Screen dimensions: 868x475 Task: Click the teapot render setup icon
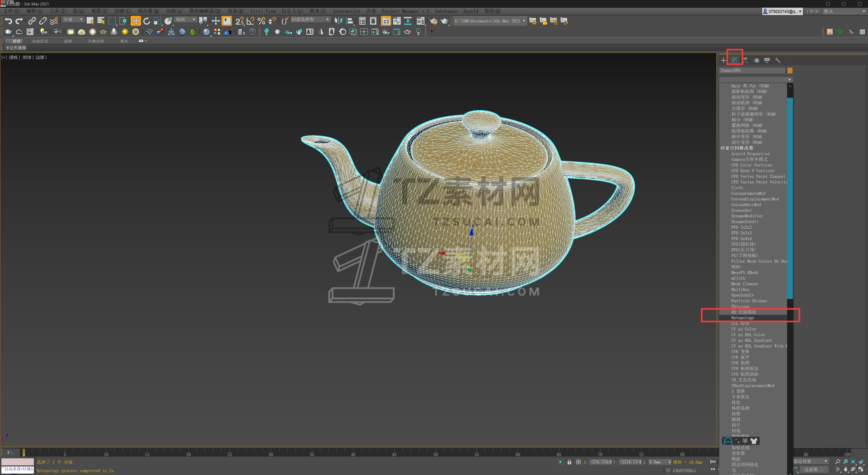pyautogui.click(x=433, y=21)
